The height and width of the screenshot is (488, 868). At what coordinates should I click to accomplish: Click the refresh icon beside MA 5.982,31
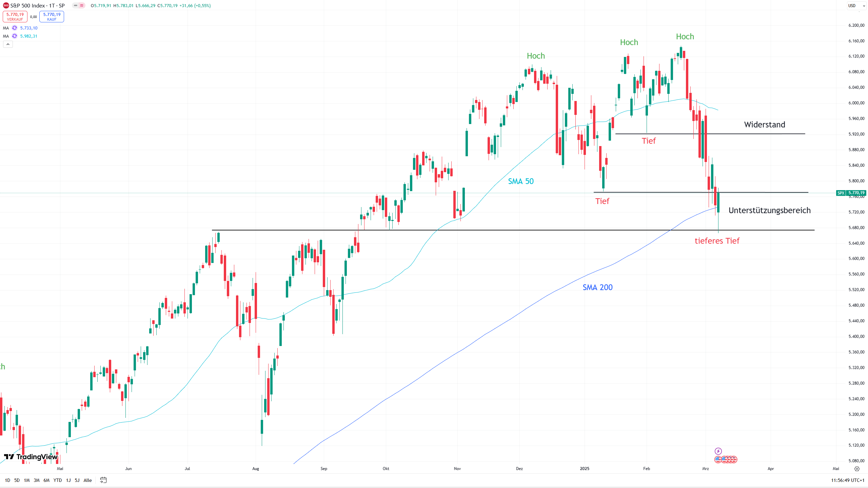pyautogui.click(x=15, y=36)
